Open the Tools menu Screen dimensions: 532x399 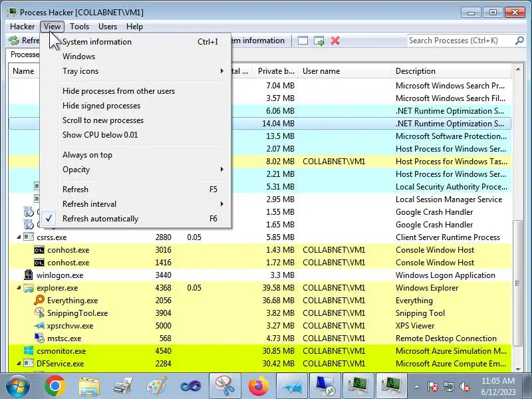point(79,27)
